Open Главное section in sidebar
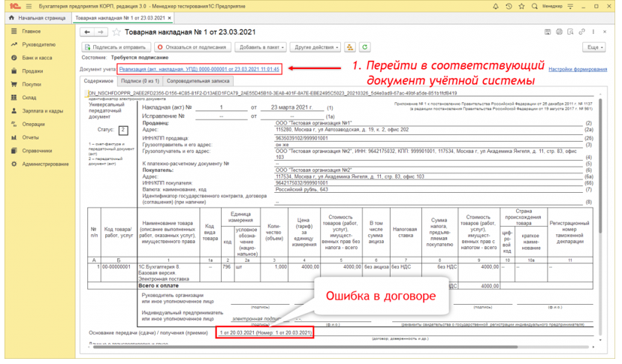 [32, 32]
